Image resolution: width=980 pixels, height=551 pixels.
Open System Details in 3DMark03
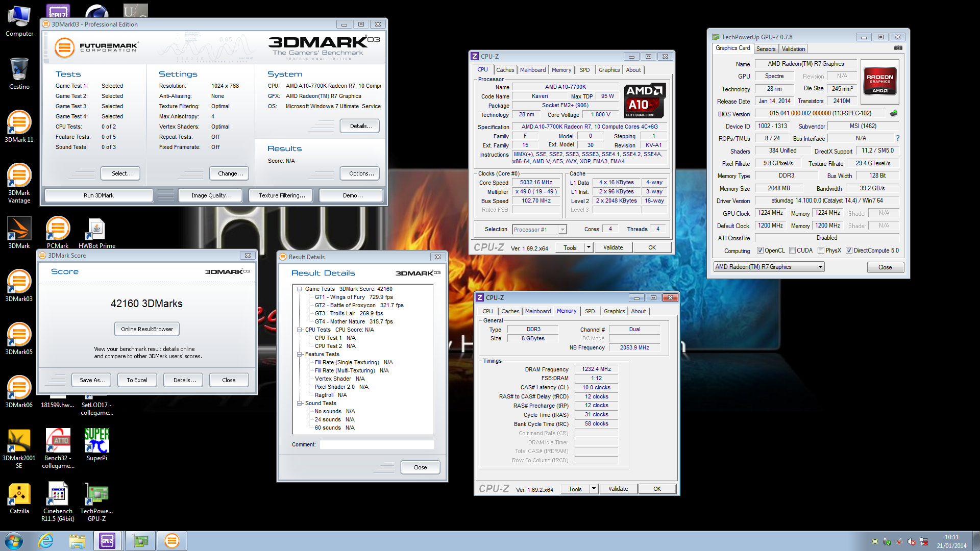[361, 126]
